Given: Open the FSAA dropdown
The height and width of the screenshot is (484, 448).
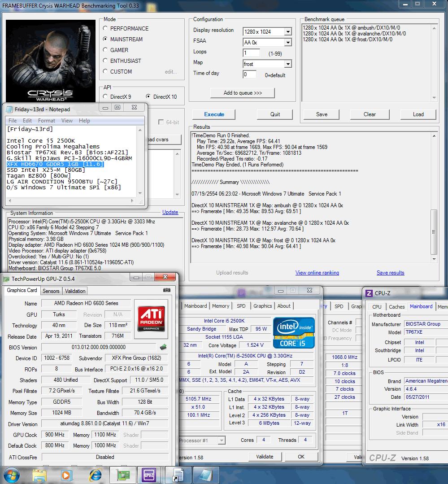Looking at the screenshot, I should pyautogui.click(x=288, y=42).
